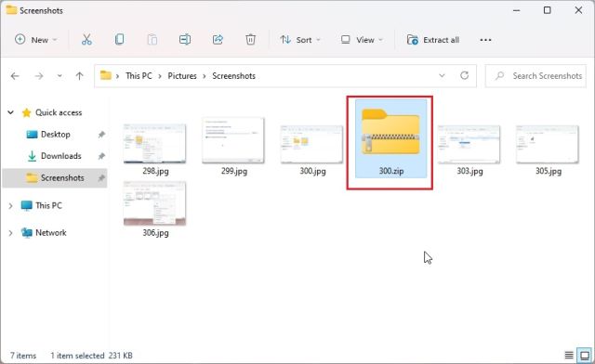Click the Rename icon in toolbar
595x364 pixels.
pyautogui.click(x=185, y=39)
